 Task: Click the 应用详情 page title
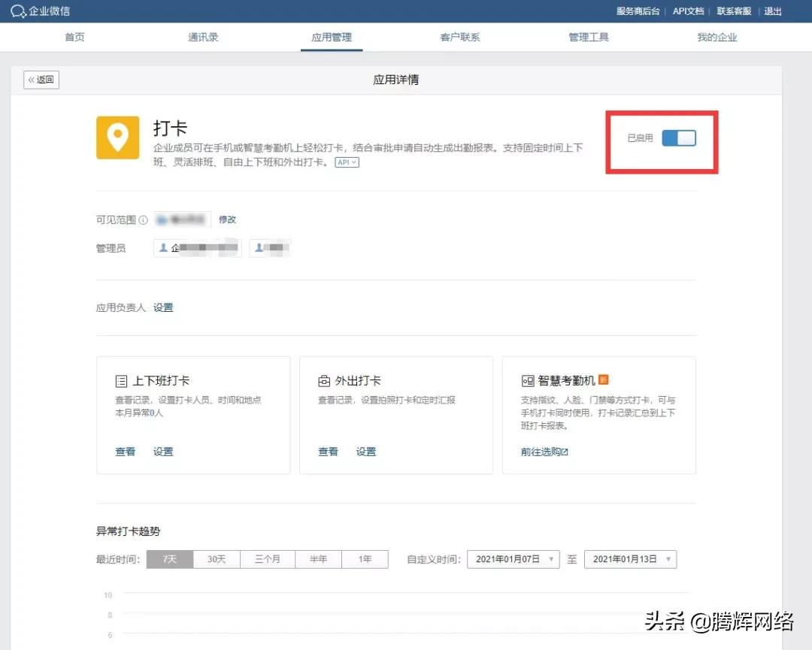(x=396, y=80)
